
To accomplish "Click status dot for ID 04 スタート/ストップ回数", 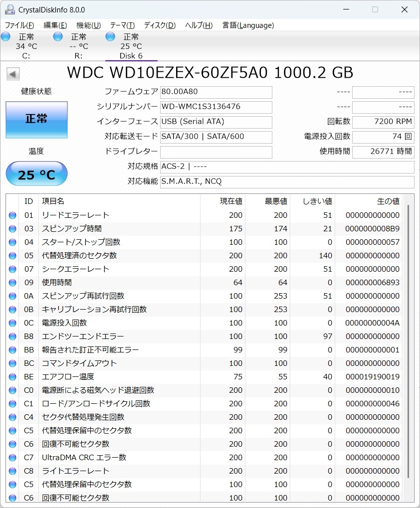I will (12, 242).
